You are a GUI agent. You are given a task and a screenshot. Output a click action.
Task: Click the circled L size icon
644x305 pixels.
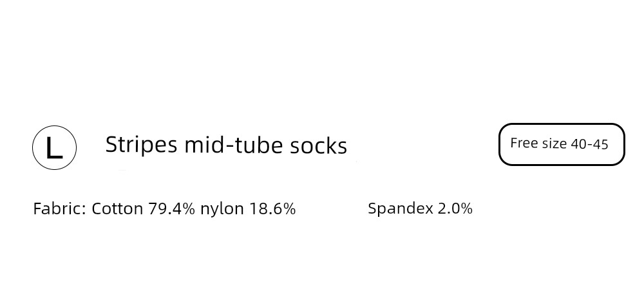54,147
